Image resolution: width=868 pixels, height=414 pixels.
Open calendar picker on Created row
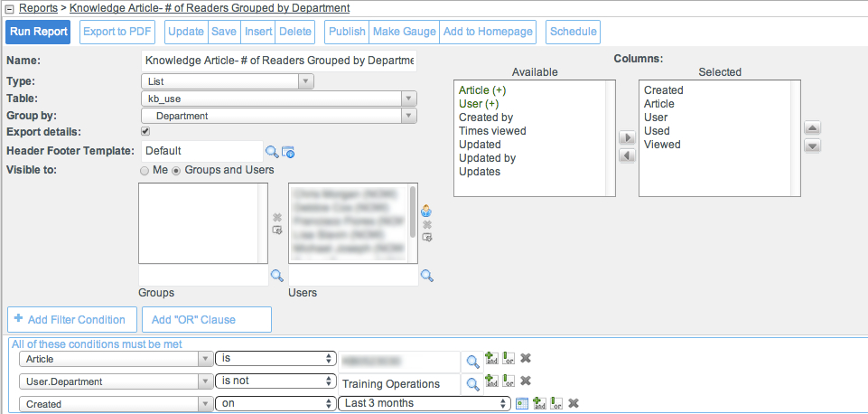(x=522, y=403)
